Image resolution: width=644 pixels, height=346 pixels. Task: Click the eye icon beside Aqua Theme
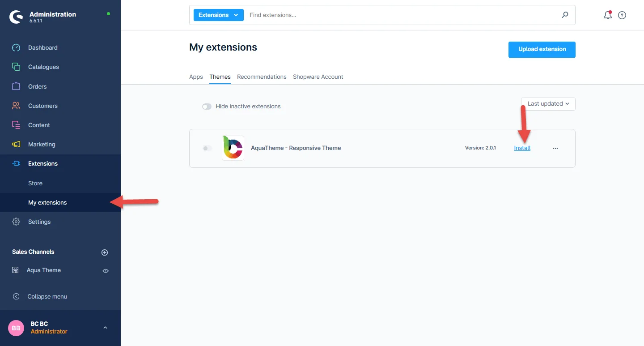click(x=106, y=271)
